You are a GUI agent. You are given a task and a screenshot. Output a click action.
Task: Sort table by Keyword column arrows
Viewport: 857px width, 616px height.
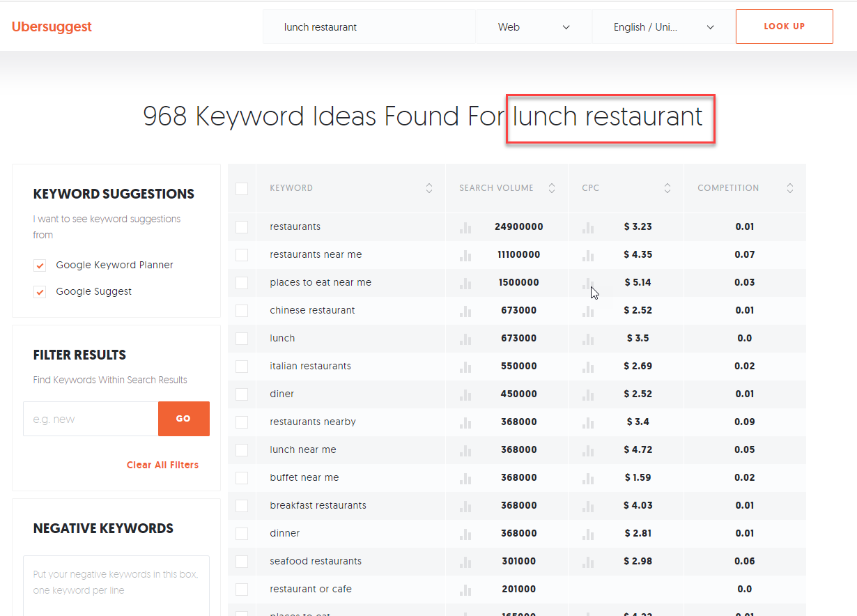click(429, 188)
